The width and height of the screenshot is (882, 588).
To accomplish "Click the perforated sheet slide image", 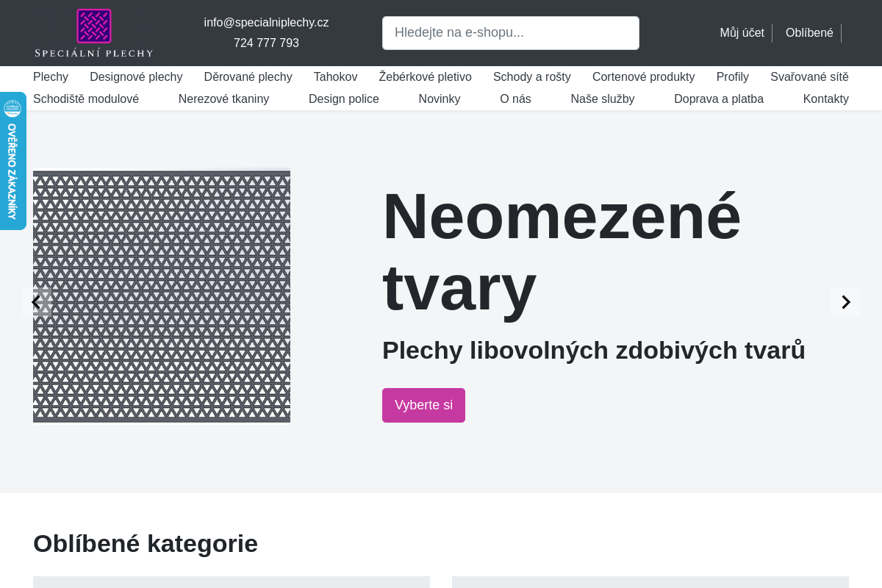I will pyautogui.click(x=162, y=296).
